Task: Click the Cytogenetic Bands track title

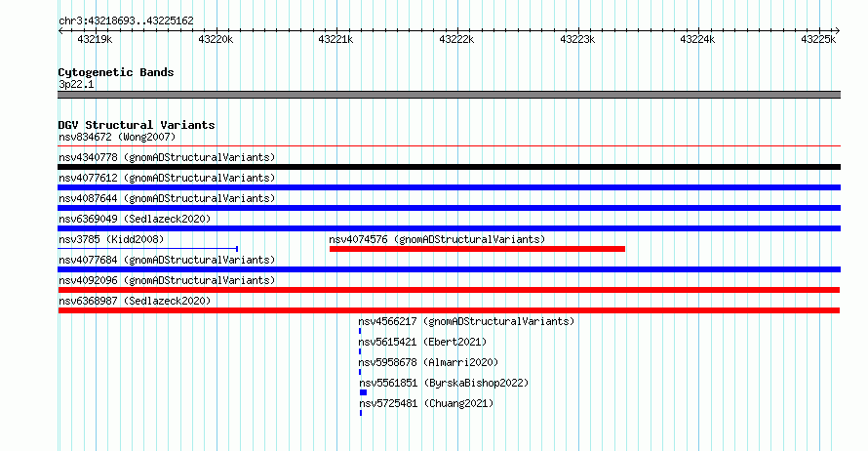Action: pos(116,72)
